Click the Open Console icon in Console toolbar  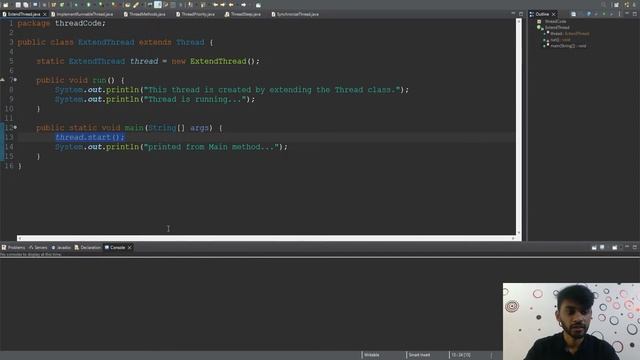point(615,247)
